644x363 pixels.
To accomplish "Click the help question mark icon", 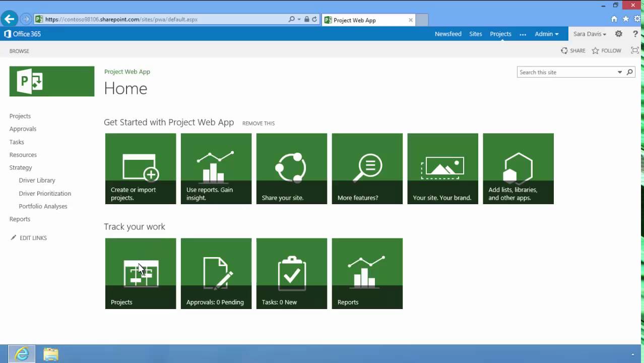I will [x=635, y=34].
